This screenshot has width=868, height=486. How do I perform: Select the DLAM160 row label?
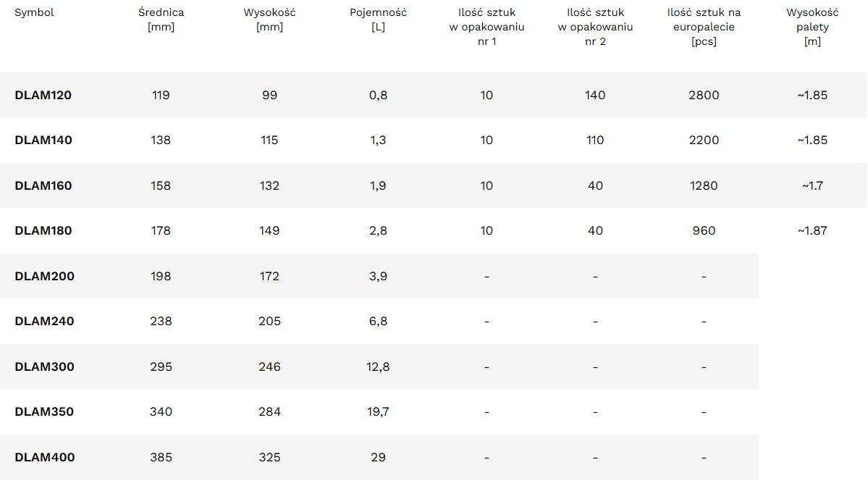43,185
